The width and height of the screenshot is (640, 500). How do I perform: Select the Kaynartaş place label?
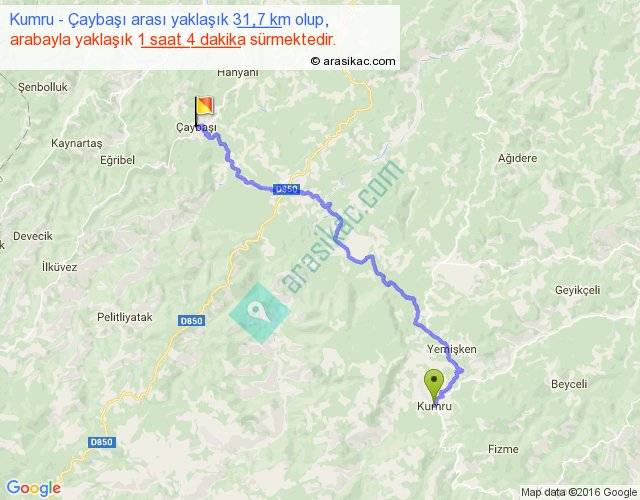(x=77, y=144)
